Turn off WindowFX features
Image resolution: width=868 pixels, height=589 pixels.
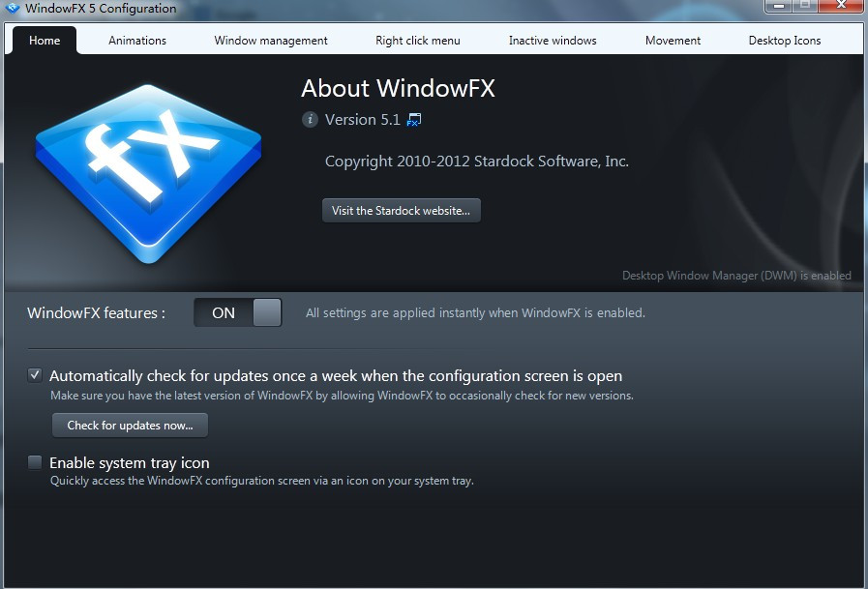[237, 312]
